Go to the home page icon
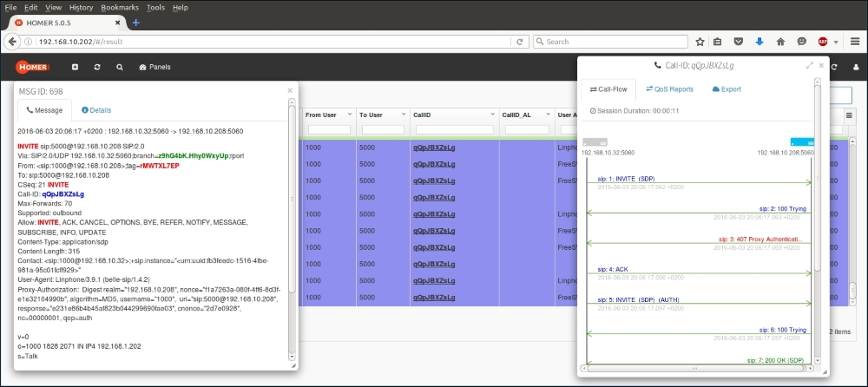 [780, 42]
